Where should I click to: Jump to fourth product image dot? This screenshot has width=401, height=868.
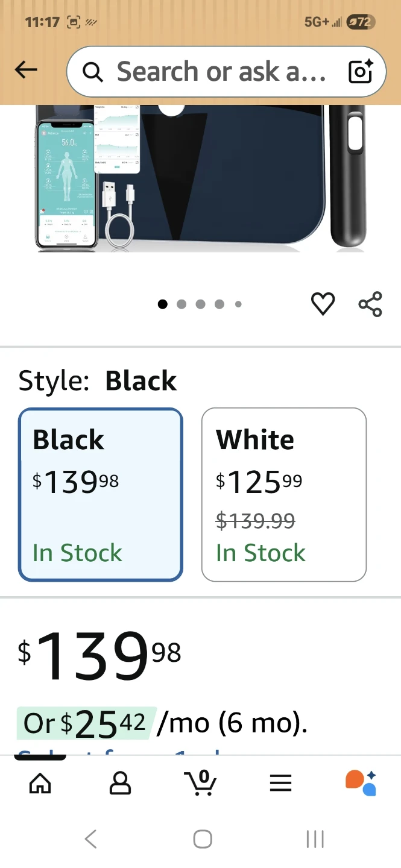click(x=219, y=304)
